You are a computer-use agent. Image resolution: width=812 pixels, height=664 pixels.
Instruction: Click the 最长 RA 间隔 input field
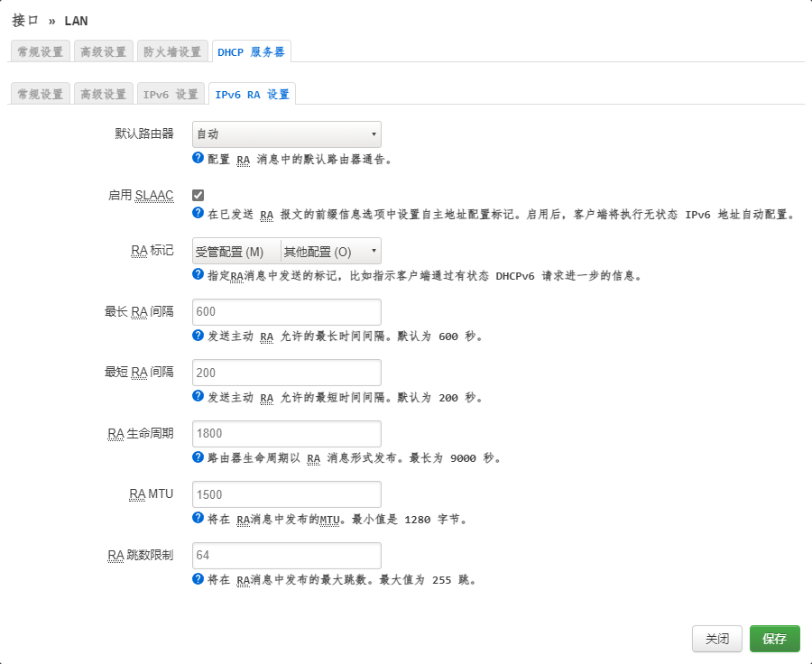point(286,311)
